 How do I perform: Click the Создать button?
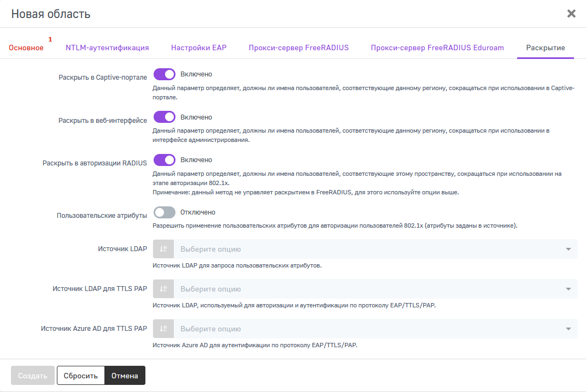[33, 376]
